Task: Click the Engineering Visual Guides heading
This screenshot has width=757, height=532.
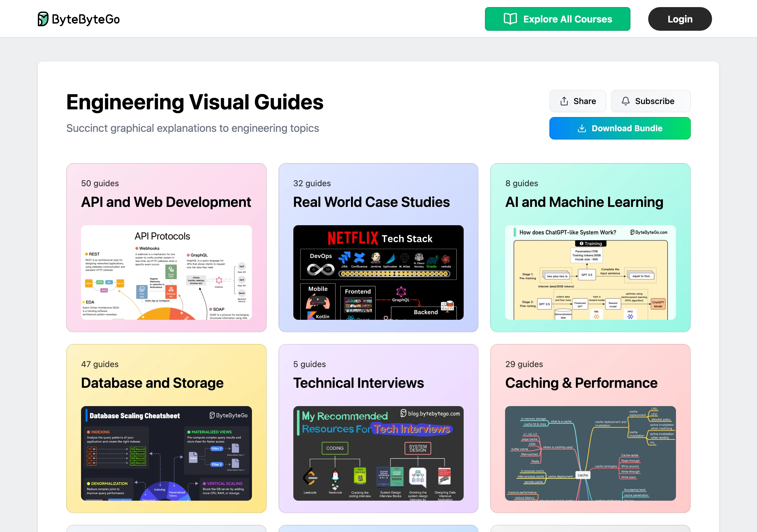Action: [195, 102]
